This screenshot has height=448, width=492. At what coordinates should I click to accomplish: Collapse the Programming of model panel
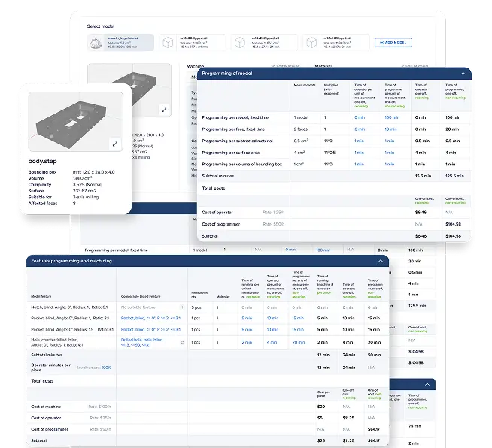tap(463, 74)
